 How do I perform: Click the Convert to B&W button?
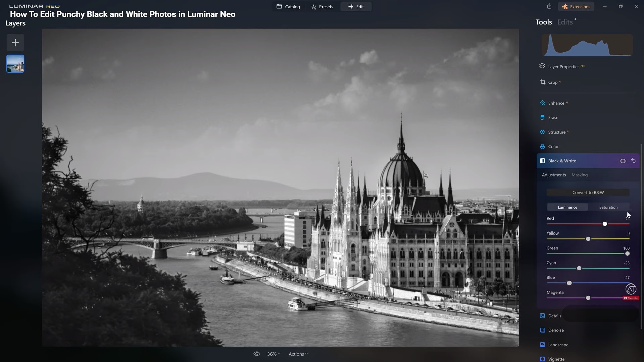coord(588,193)
